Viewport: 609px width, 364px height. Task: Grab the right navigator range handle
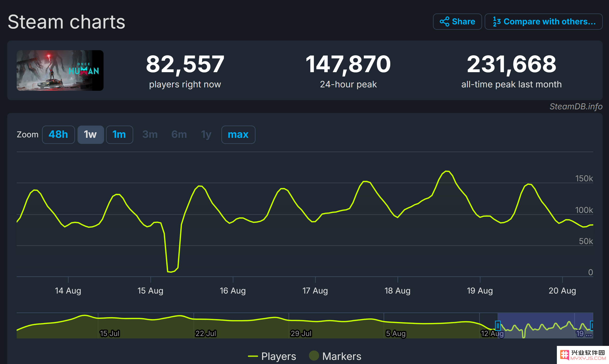point(592,326)
